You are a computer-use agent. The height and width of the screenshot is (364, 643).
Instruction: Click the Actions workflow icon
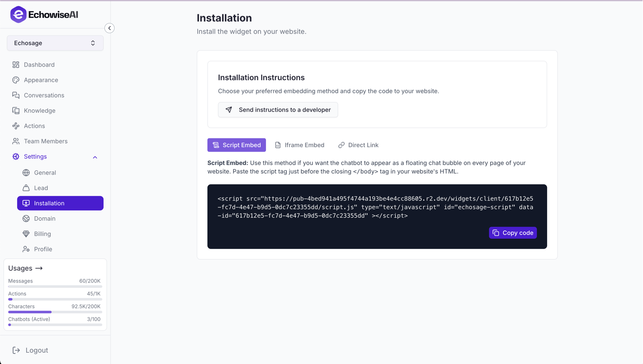pyautogui.click(x=16, y=126)
